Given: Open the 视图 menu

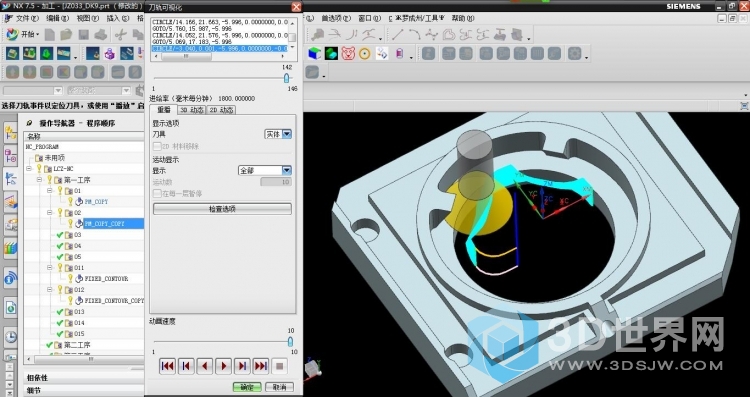Looking at the screenshot, I should pos(88,18).
